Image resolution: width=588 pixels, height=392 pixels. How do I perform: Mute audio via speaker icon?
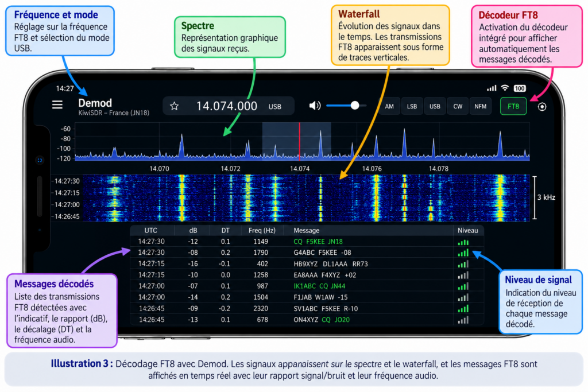coord(315,106)
